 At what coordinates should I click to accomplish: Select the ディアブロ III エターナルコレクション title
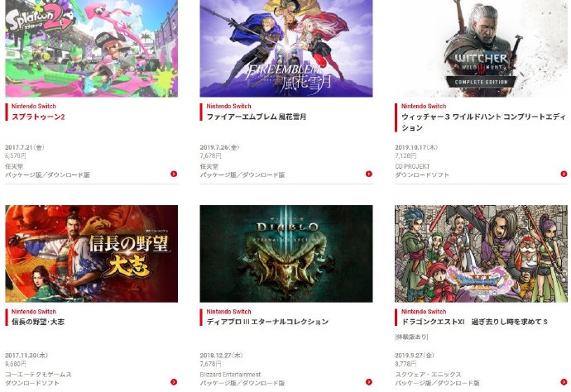click(267, 322)
